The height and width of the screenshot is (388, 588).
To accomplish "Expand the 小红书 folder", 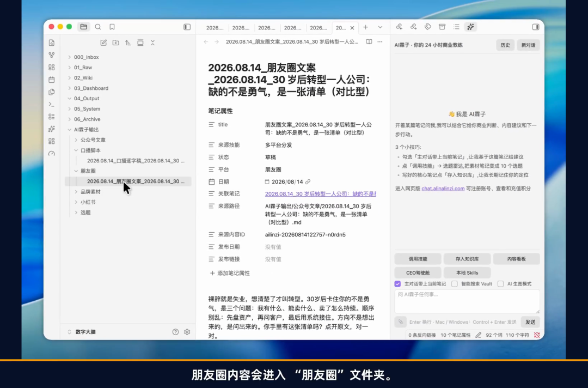I will (x=88, y=202).
